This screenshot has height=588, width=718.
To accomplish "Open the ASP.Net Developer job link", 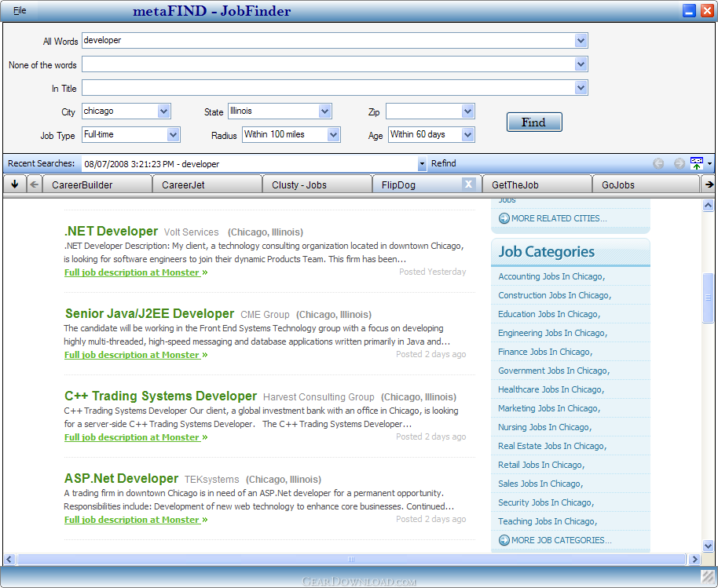I will 121,478.
